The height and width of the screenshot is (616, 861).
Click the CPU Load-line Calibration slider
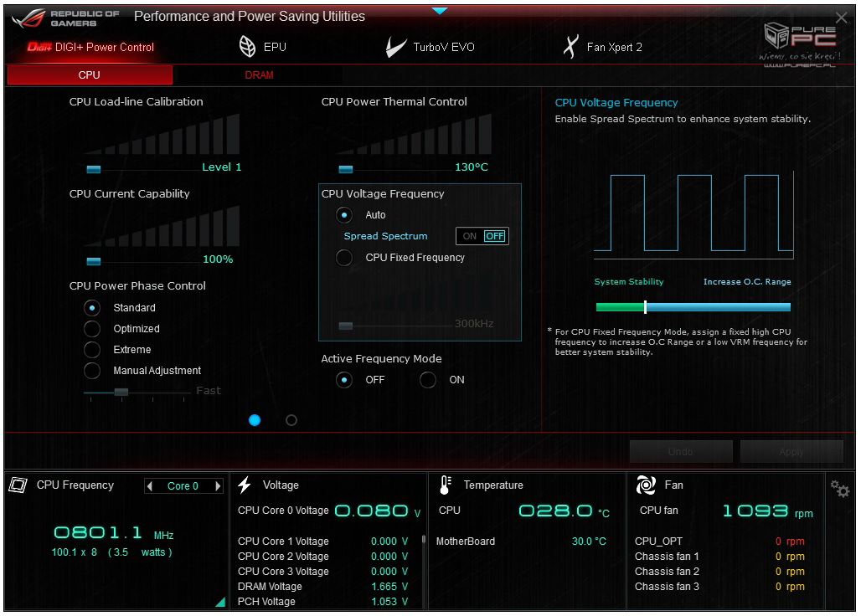94,168
